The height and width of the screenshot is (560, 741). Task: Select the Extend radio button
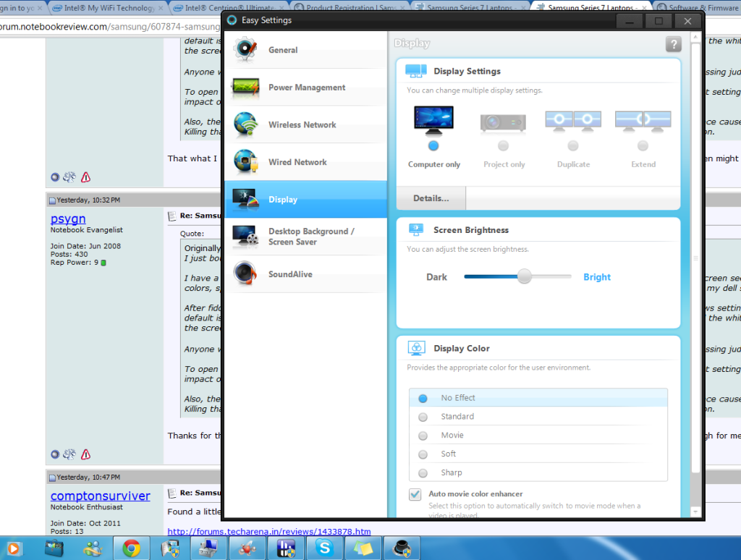point(643,145)
